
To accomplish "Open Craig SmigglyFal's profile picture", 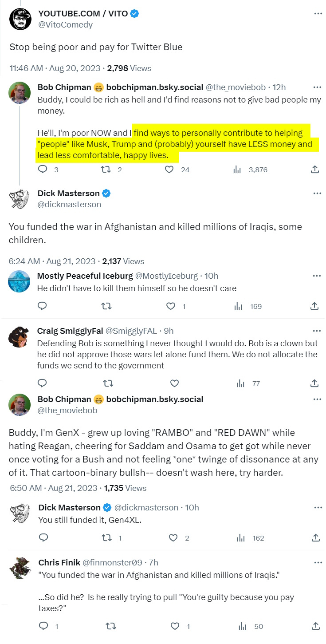I will (x=20, y=337).
